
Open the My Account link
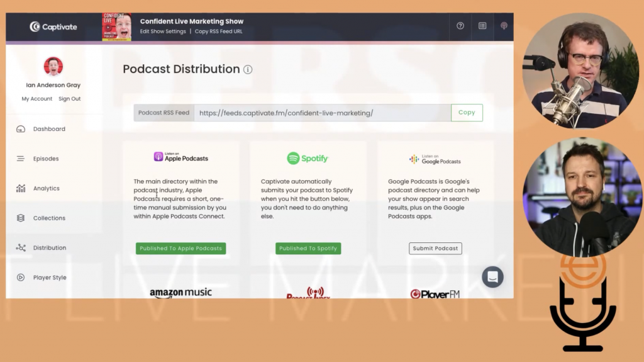click(37, 99)
